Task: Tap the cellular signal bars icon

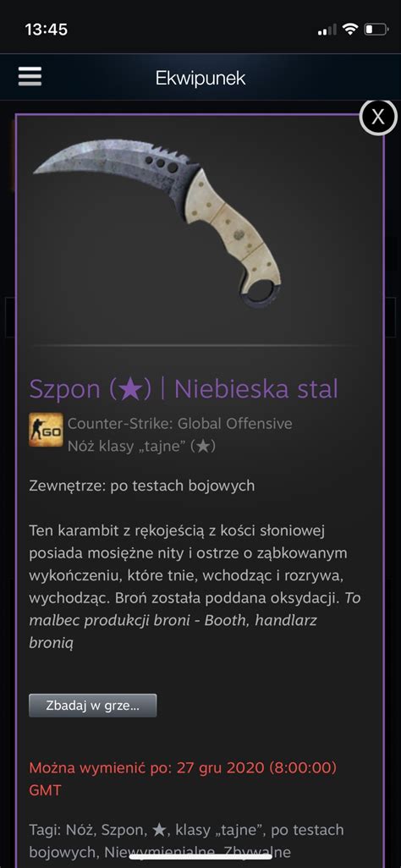Action: [x=327, y=30]
